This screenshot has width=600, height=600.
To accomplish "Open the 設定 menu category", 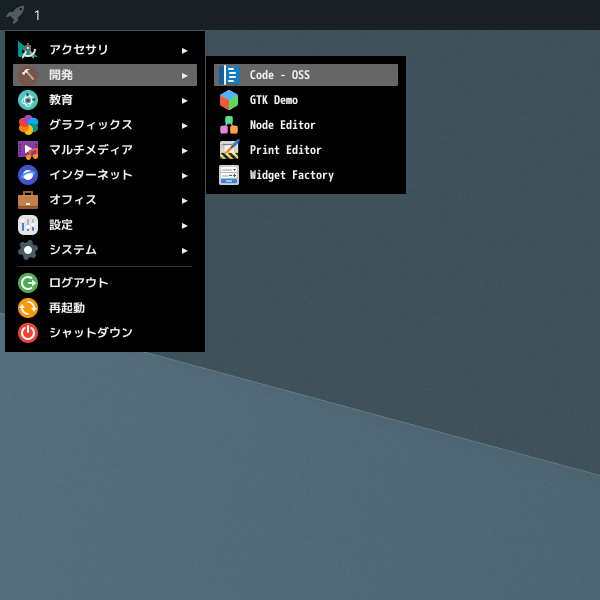I will point(61,225).
